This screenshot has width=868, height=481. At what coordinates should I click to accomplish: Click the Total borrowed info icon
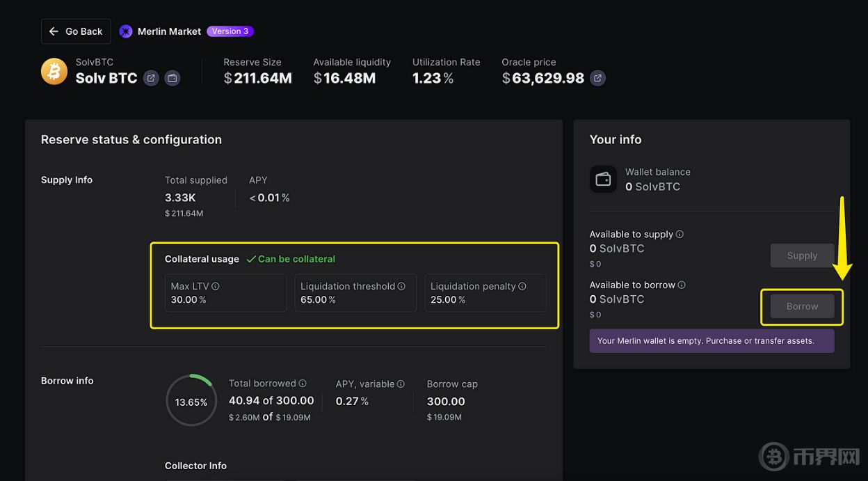[303, 383]
